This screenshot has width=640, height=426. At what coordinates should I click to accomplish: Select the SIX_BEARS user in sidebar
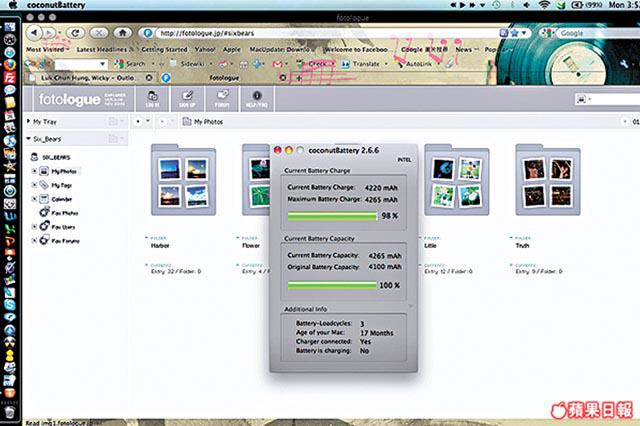click(51, 157)
